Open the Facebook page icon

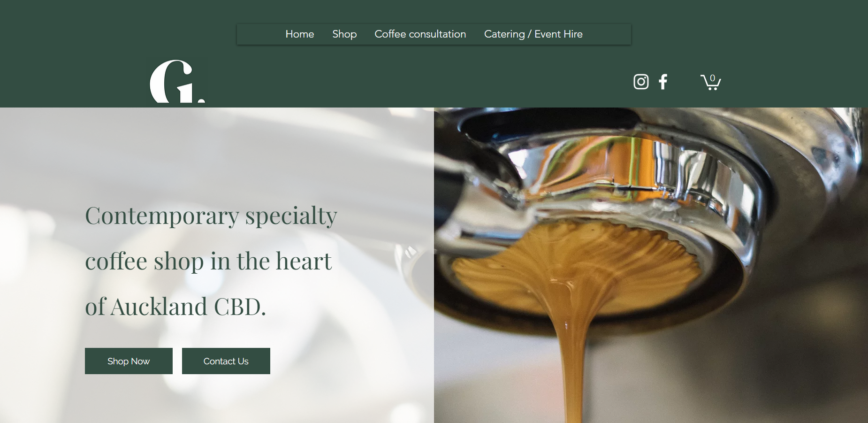(x=663, y=82)
